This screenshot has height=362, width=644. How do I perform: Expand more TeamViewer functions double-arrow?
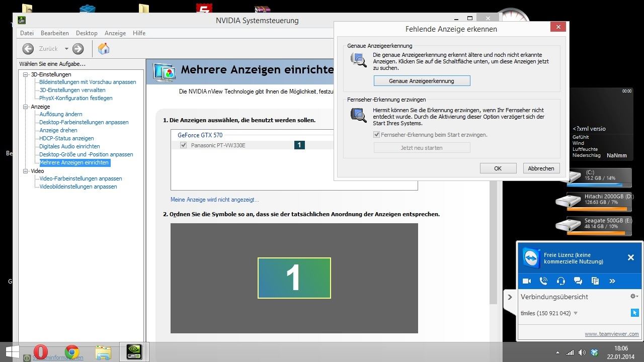click(612, 281)
